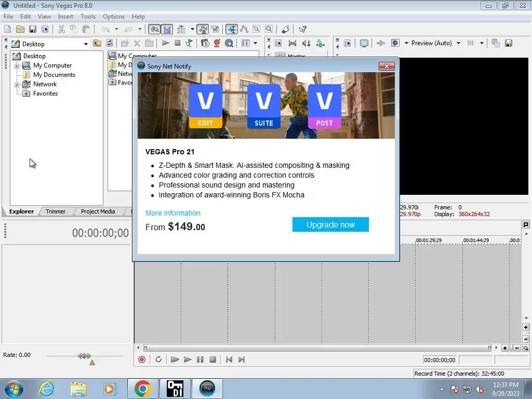Toggle Enable Snapping in main toolbar

click(154, 29)
